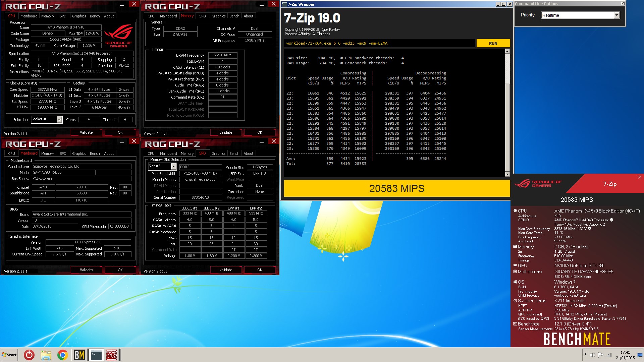Click the CPU section icon in BenchMate panel
Screen dimensions: 644x362
pos(515,211)
